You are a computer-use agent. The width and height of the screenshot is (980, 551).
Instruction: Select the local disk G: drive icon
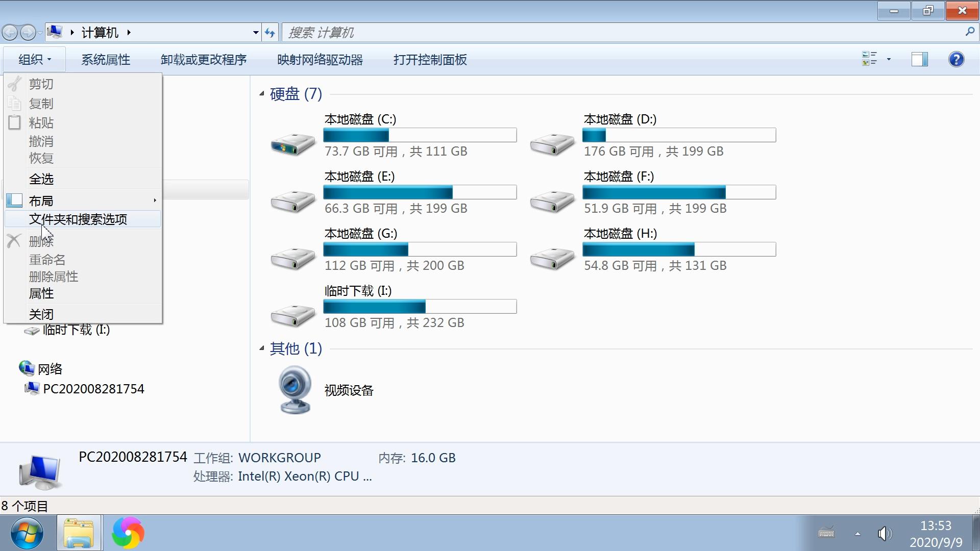point(293,258)
